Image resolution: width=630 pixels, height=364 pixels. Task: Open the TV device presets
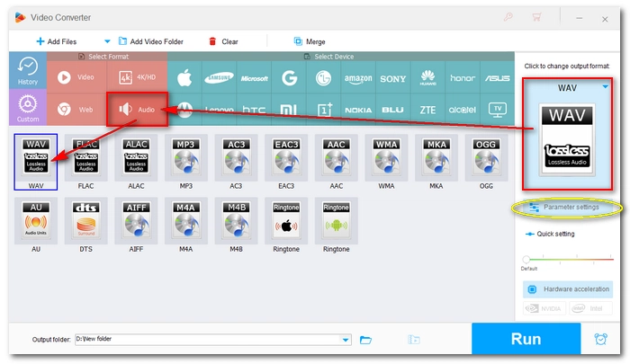(497, 110)
